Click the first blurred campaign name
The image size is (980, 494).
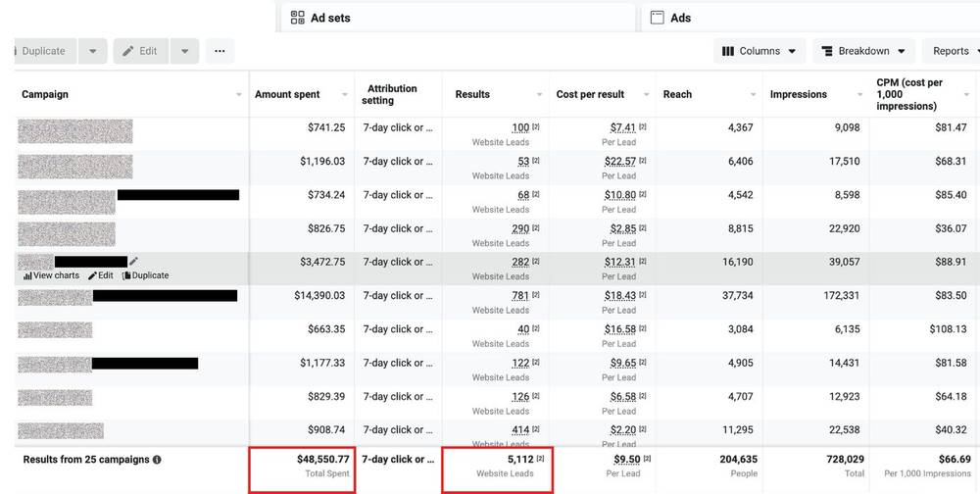click(x=75, y=131)
